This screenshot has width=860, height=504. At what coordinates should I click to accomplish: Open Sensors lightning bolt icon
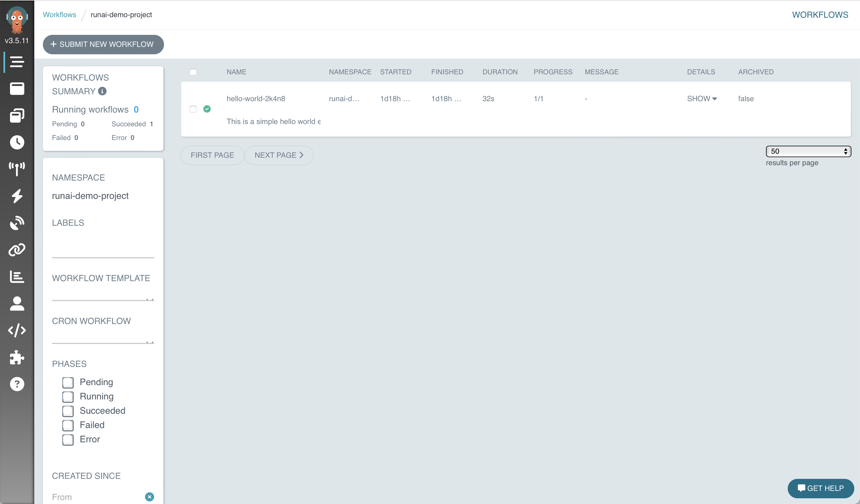17,196
